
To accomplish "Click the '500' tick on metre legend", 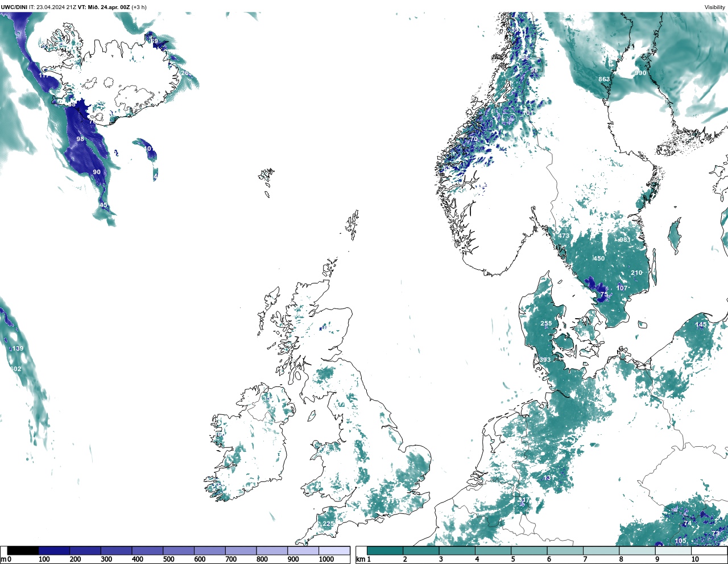I will (169, 559).
